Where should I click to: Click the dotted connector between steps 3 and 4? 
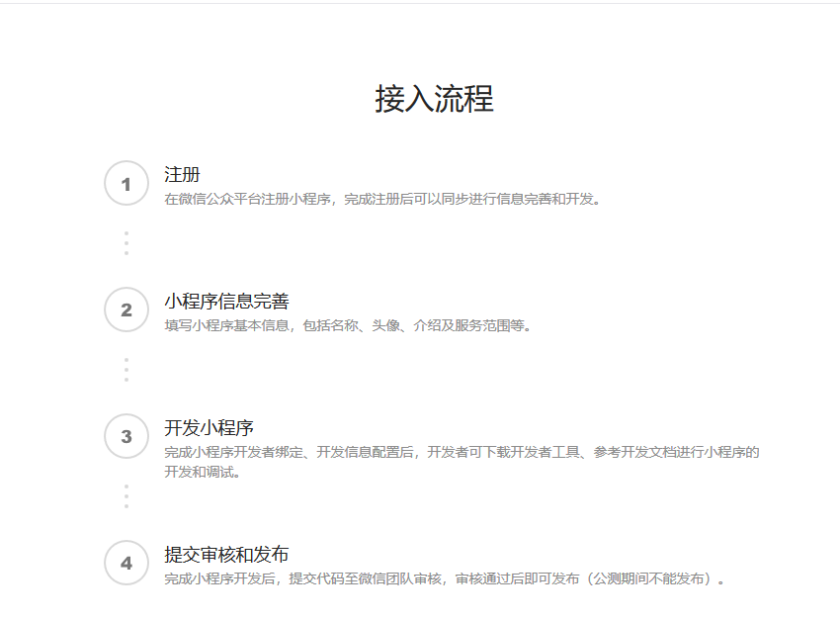pyautogui.click(x=126, y=496)
